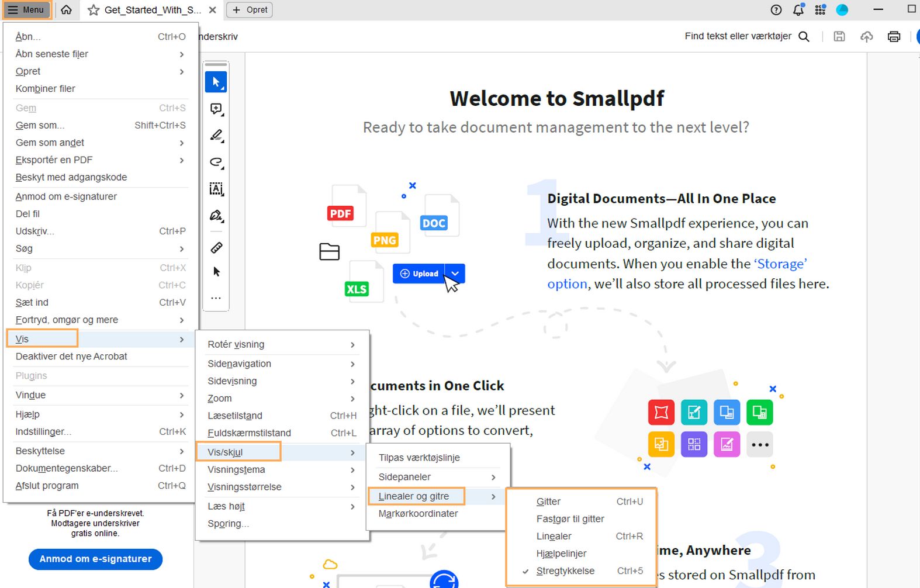This screenshot has height=588, width=920.
Task: Click the print icon in toolbar
Action: (894, 36)
